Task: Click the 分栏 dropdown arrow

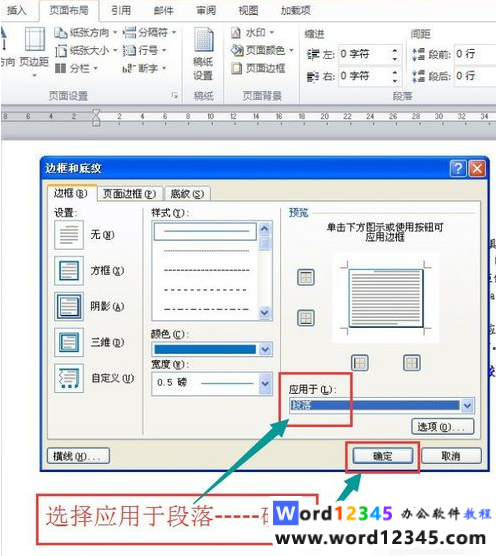Action: click(95, 68)
